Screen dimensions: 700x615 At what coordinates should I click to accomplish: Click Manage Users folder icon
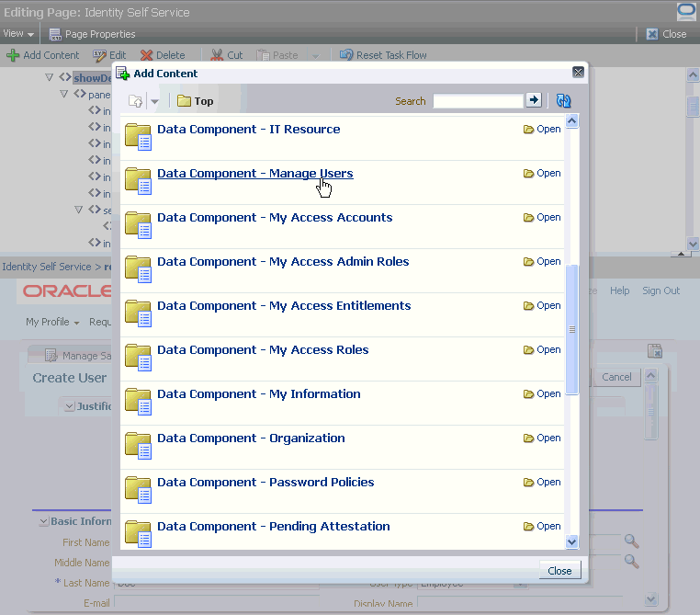point(138,181)
